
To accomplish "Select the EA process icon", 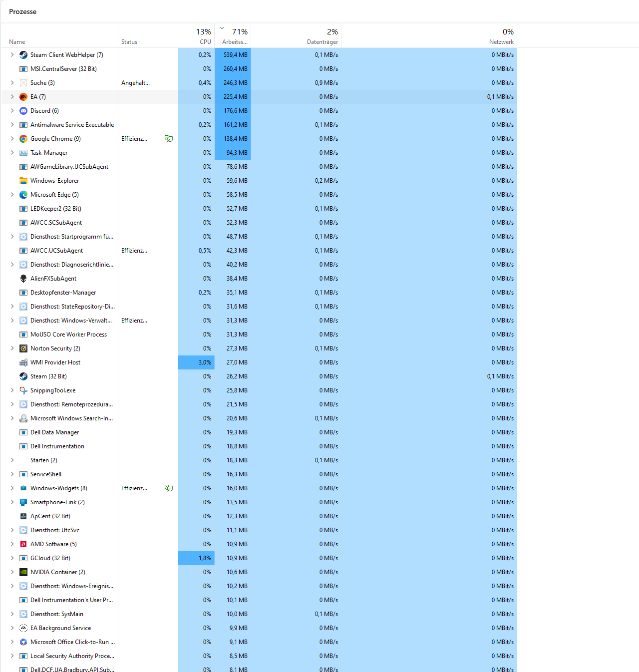I will tap(23, 97).
